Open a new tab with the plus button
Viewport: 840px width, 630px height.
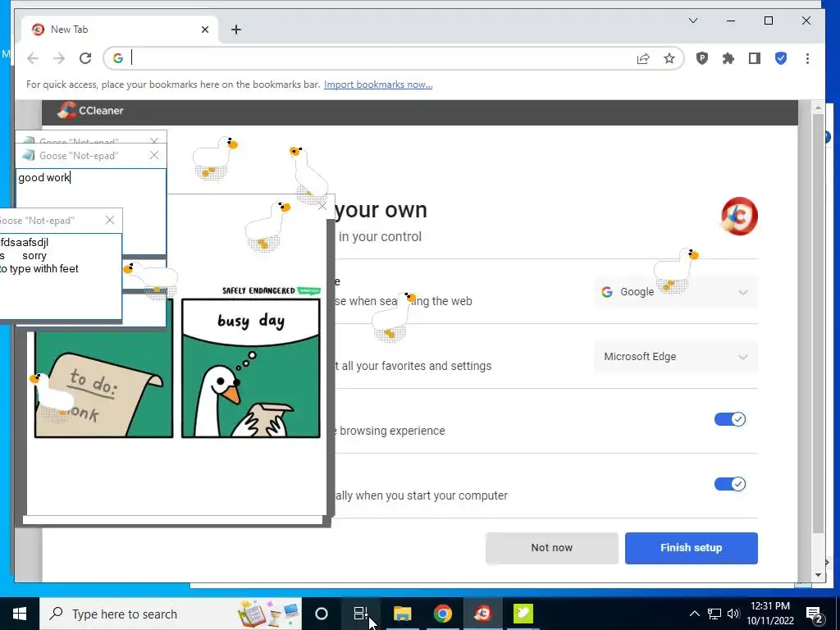click(236, 30)
